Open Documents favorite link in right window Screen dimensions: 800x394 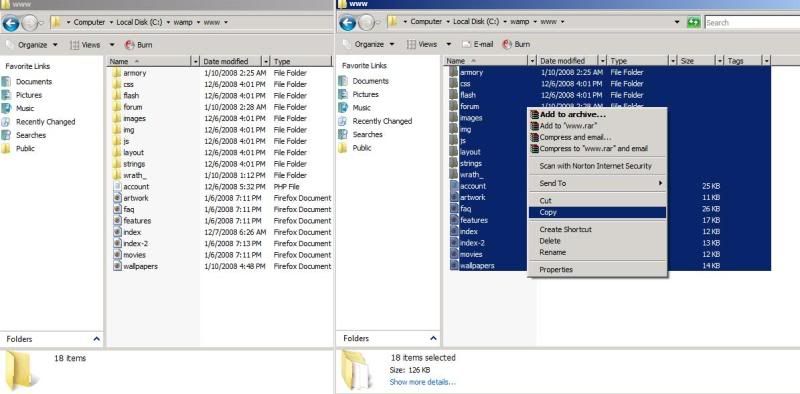[370, 81]
